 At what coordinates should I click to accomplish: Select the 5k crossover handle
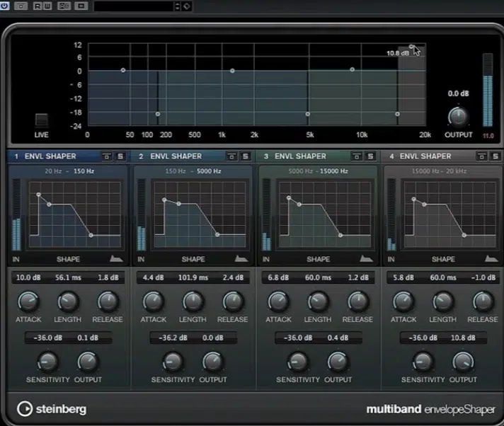pos(308,114)
